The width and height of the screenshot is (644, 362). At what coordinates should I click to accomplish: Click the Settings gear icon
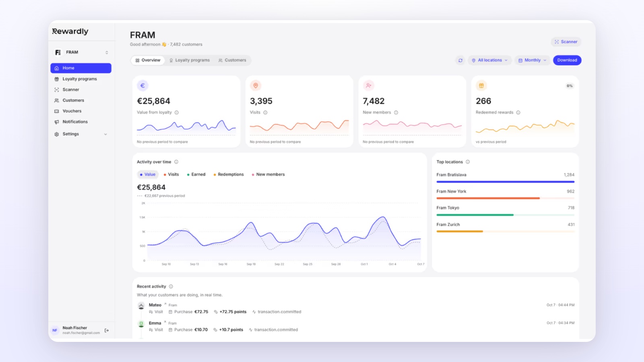pos(57,134)
